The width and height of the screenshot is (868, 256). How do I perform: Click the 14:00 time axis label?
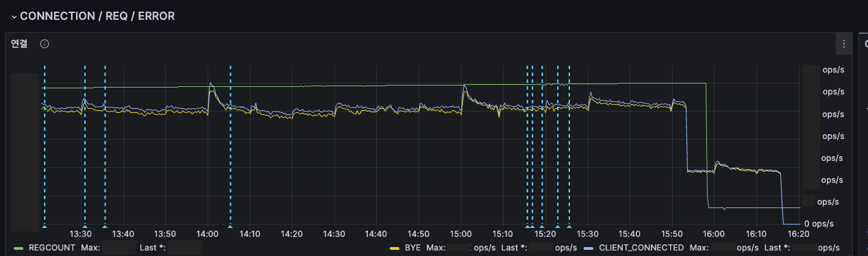[207, 234]
